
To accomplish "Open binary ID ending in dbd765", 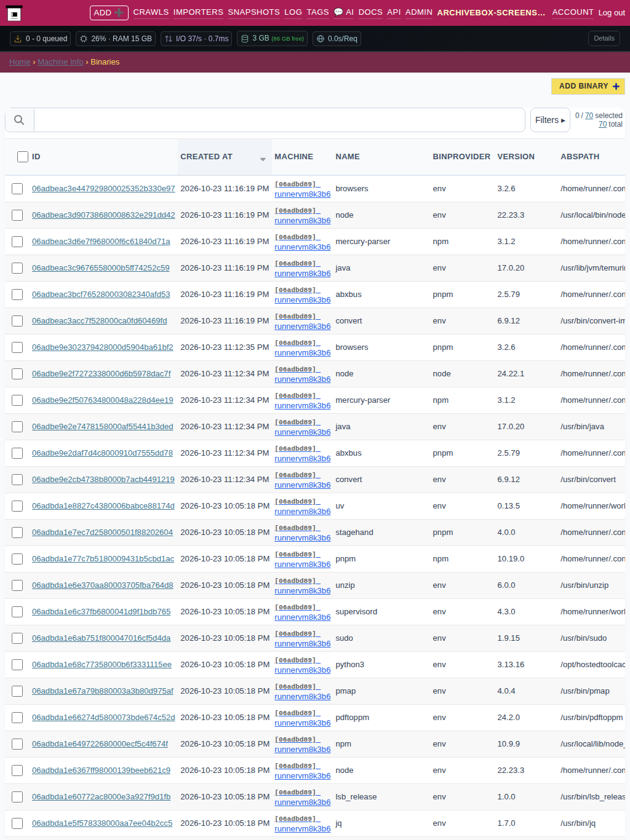I will (102, 612).
